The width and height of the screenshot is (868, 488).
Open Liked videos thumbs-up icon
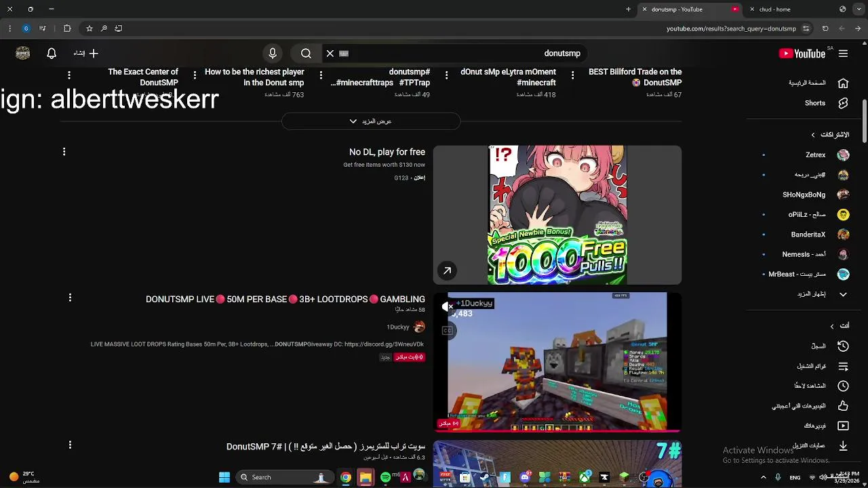(843, 406)
